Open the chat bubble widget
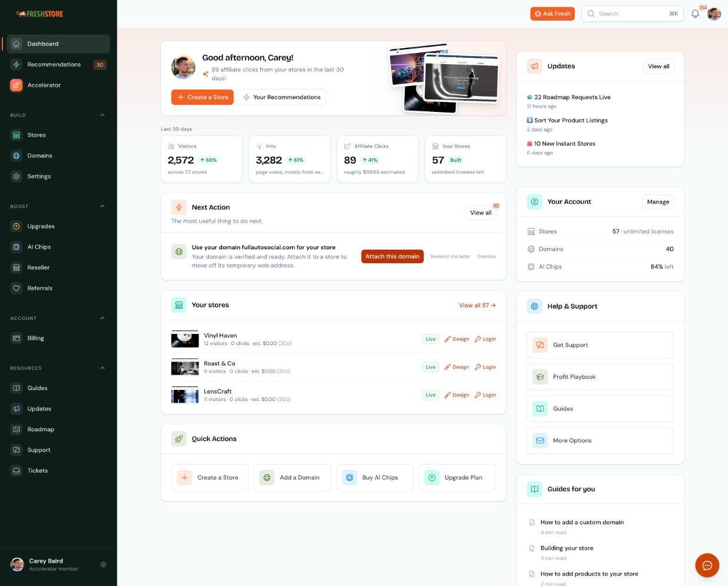 707,565
